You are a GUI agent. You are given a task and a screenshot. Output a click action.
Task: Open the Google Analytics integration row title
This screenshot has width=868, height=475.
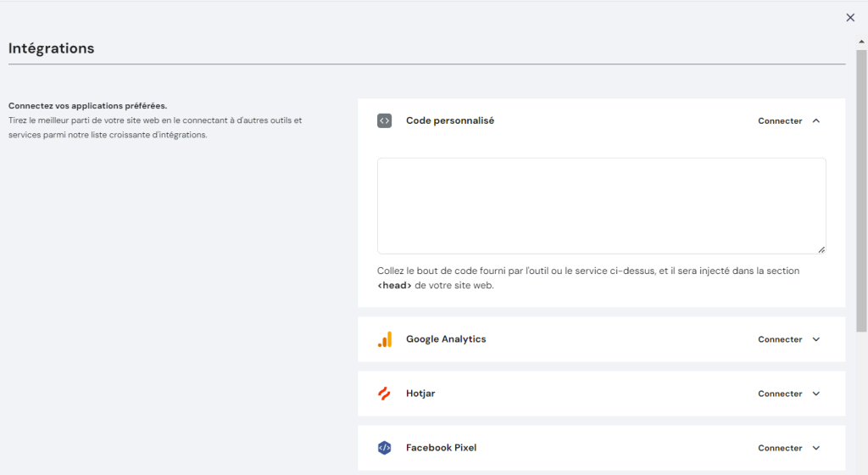[446, 339]
